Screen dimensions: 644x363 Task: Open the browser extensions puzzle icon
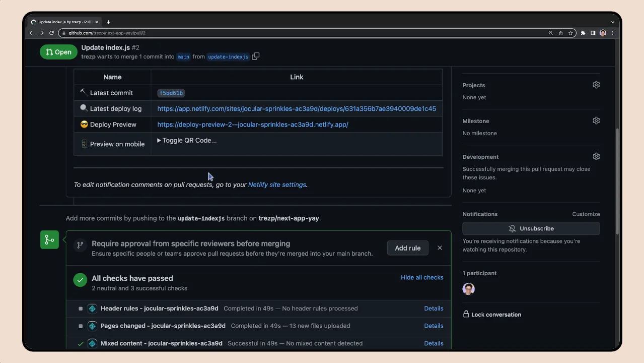point(583,33)
